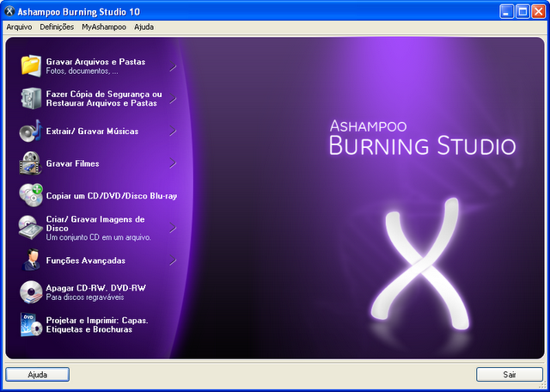Open the Ajuda menu in the menu bar

tap(144, 27)
